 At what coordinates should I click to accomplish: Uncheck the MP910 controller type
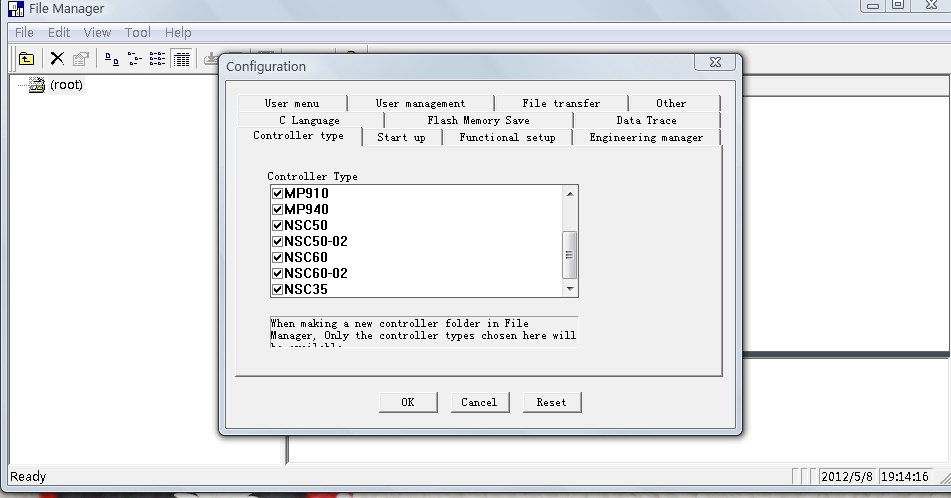(x=277, y=193)
